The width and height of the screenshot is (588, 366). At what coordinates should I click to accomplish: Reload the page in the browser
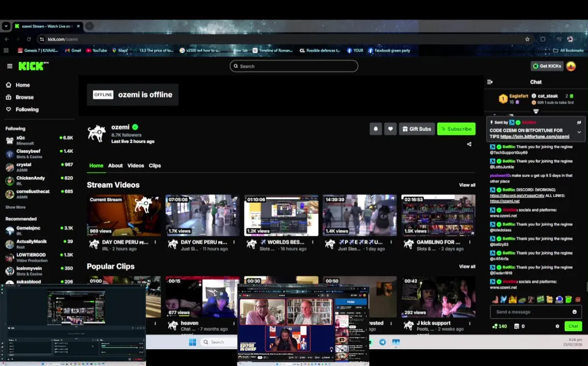coord(28,39)
